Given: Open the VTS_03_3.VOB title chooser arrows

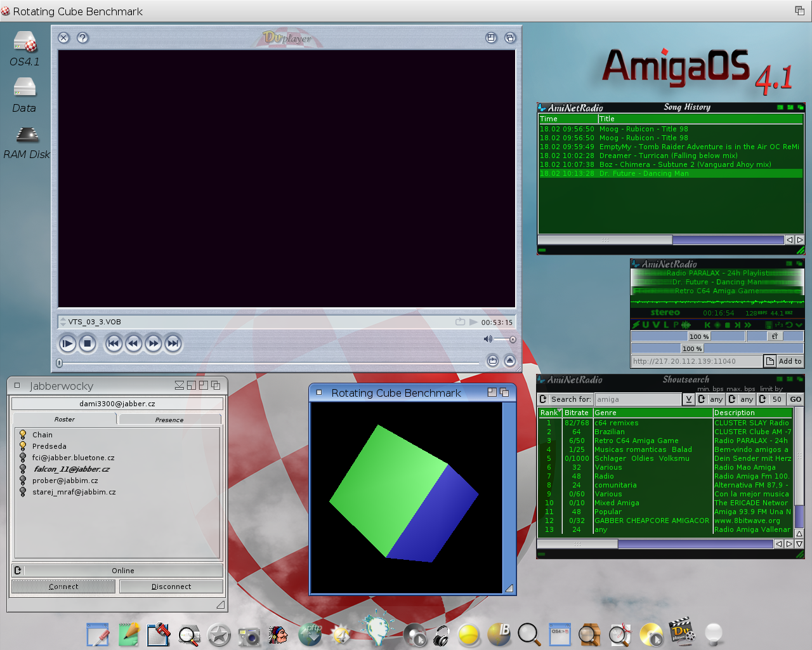Looking at the screenshot, I should coord(63,322).
